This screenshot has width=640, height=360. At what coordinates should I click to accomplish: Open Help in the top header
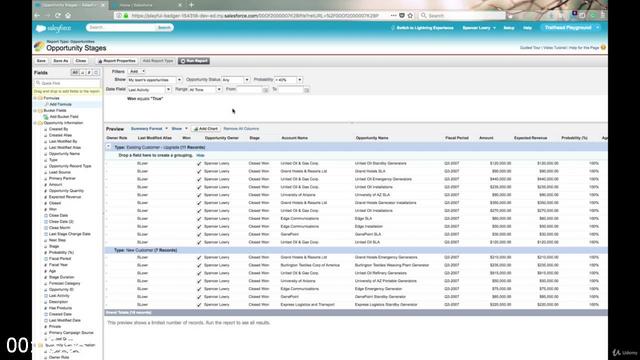pyautogui.click(x=527, y=28)
